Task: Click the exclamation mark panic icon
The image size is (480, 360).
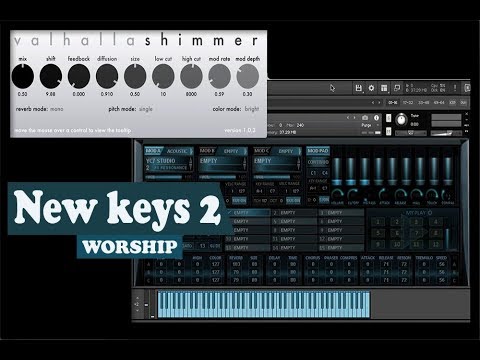Action: tap(455, 88)
